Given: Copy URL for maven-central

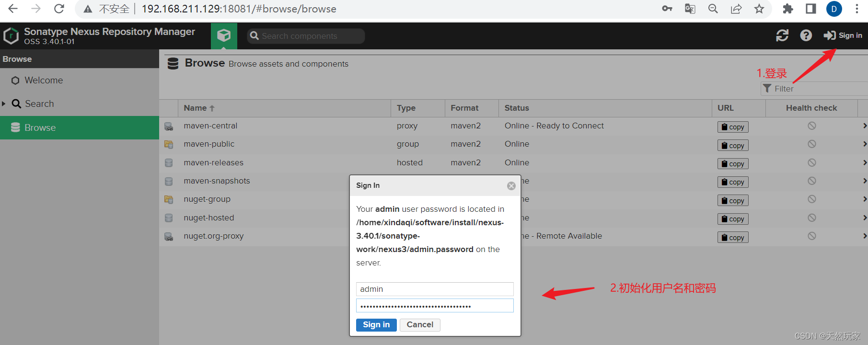Looking at the screenshot, I should [733, 127].
